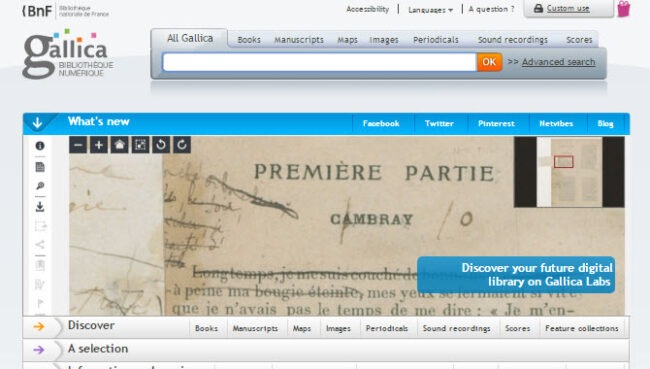Screen dimensions: 650x369
Task: Open the magnifier search icon in sidebar
Action: coord(40,186)
